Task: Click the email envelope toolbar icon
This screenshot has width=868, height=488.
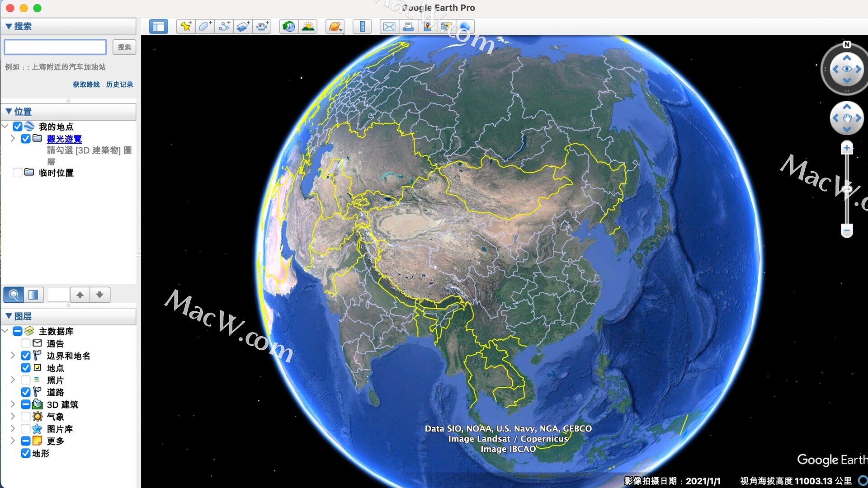Action: (389, 27)
